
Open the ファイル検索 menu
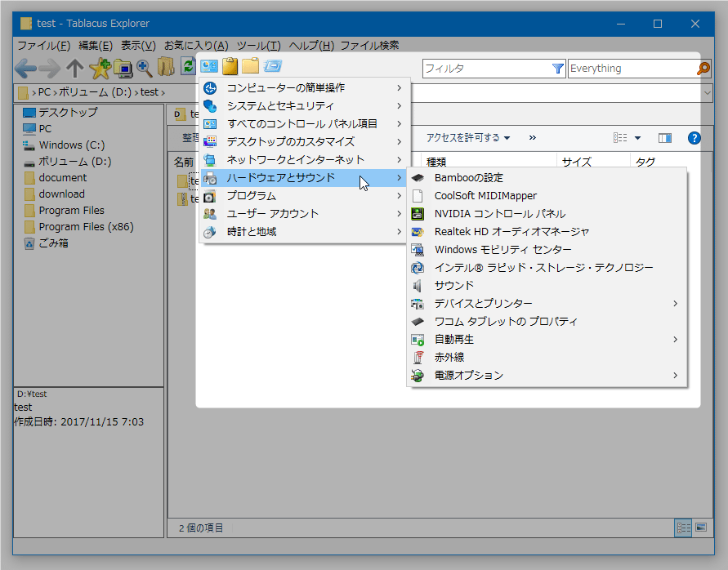coord(369,46)
